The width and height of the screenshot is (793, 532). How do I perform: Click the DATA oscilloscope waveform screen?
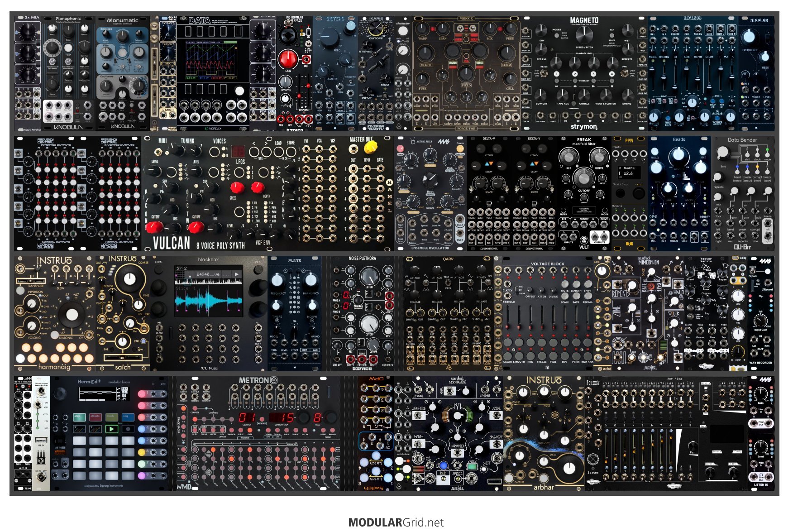[x=211, y=60]
